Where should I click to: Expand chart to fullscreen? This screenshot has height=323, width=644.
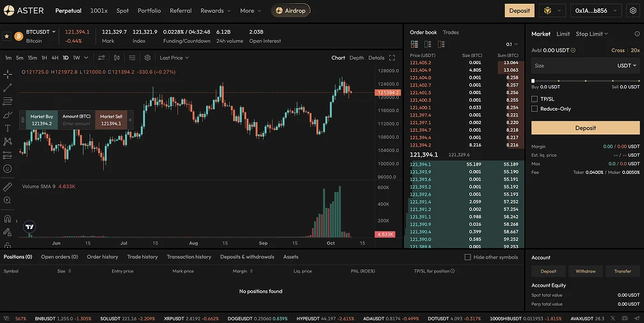pos(392,58)
